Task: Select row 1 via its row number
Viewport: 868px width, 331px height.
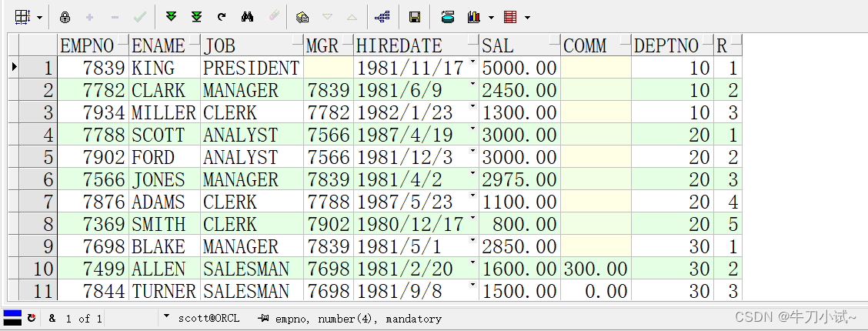Action: [x=38, y=68]
